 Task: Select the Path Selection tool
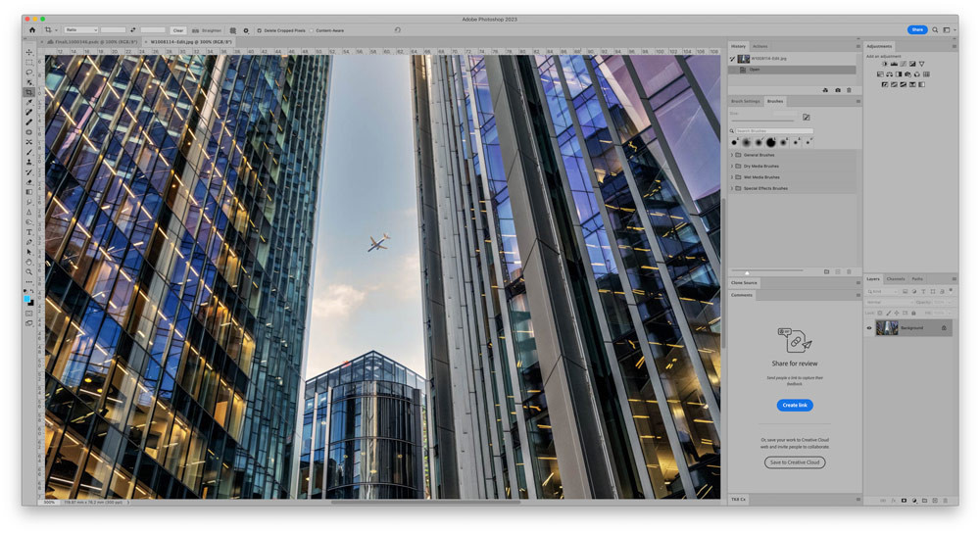tap(29, 253)
